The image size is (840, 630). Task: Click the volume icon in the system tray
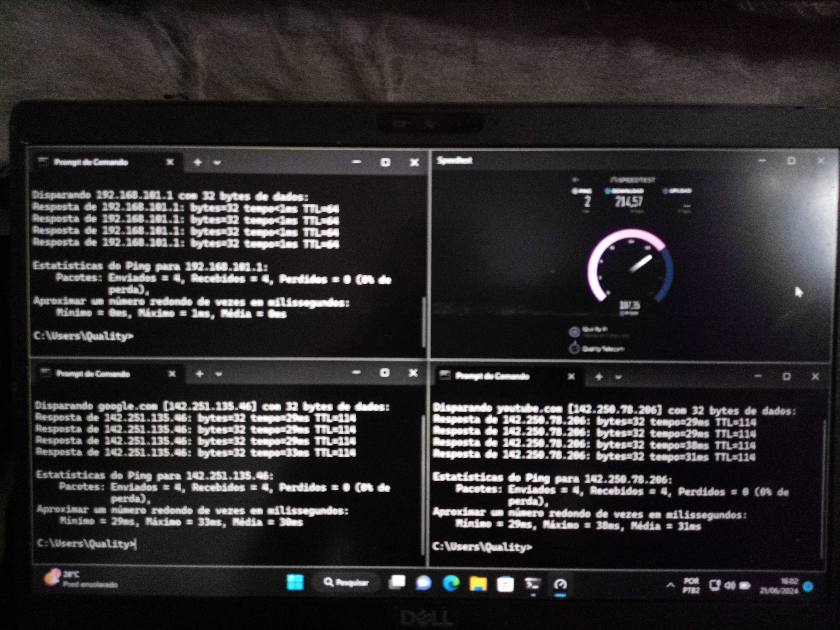730,585
